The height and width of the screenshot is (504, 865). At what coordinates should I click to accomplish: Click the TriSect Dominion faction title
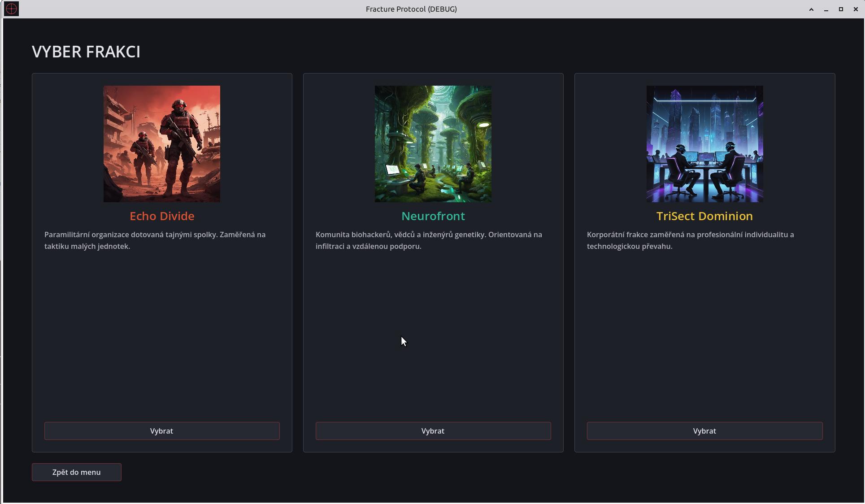704,216
